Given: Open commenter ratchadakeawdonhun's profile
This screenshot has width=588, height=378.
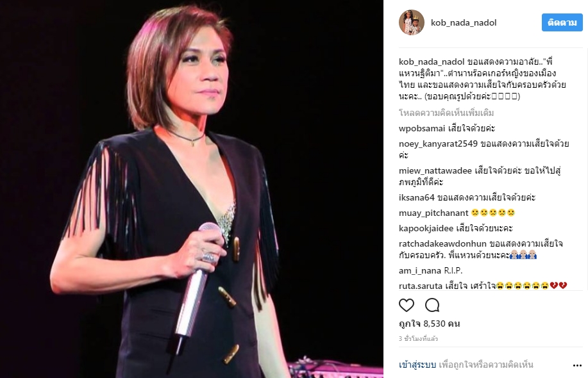Looking at the screenshot, I should 442,244.
